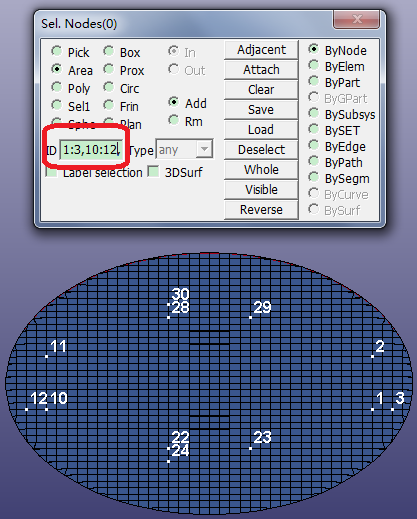
Task: Click the Reverse button
Action: (x=261, y=210)
